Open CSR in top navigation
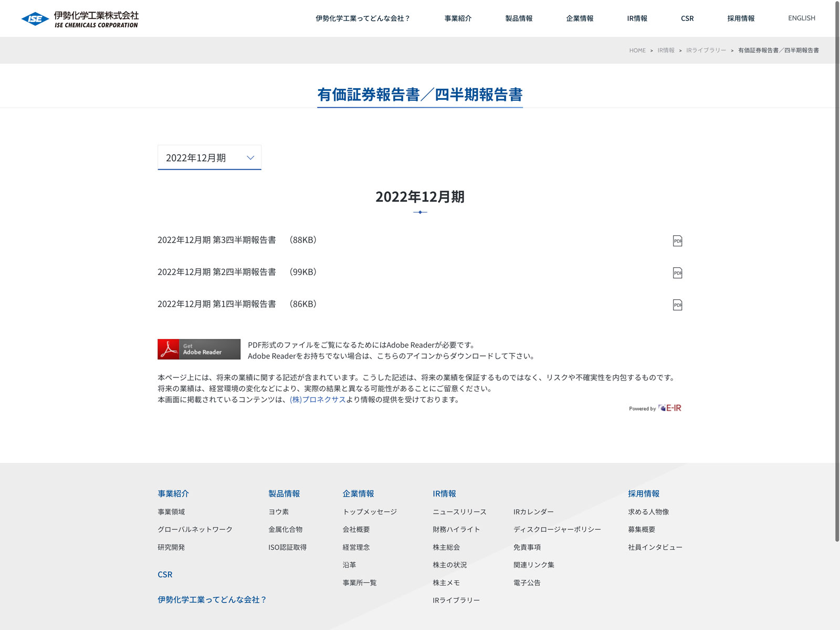The width and height of the screenshot is (840, 630). 687,18
